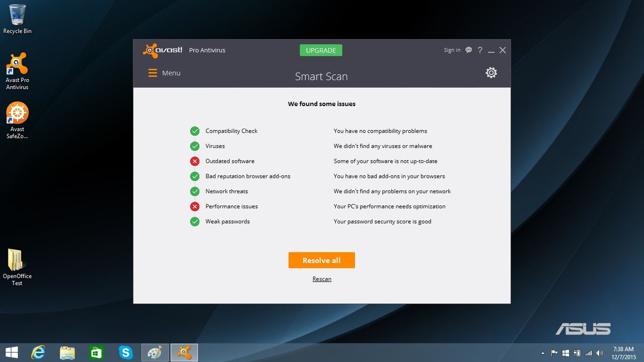This screenshot has width=644, height=362.
Task: Click Sign in link
Action: tap(452, 50)
